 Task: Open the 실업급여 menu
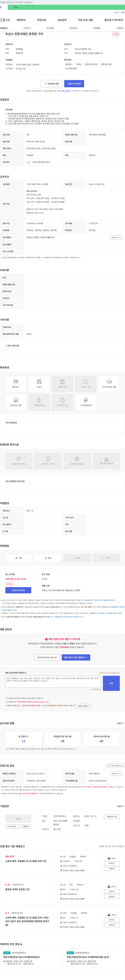pos(62,20)
